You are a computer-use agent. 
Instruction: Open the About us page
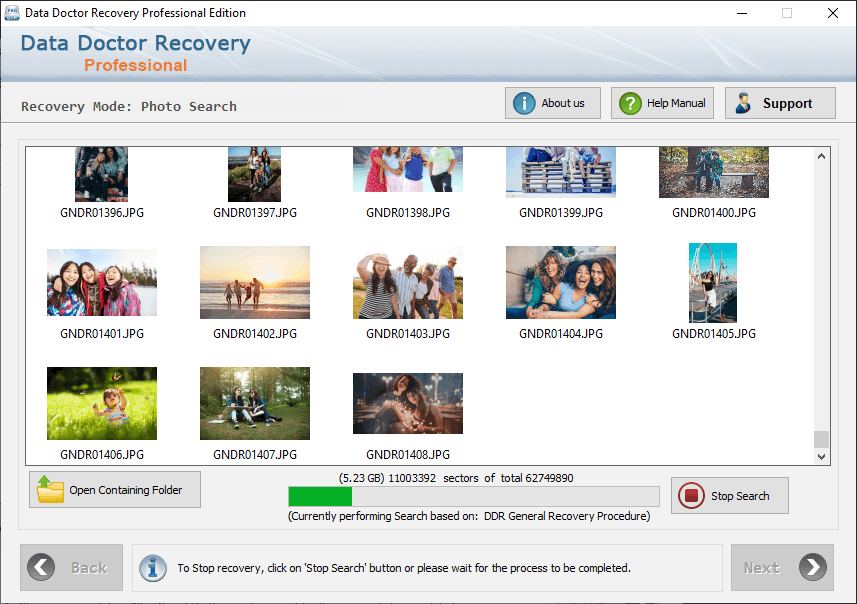point(553,103)
